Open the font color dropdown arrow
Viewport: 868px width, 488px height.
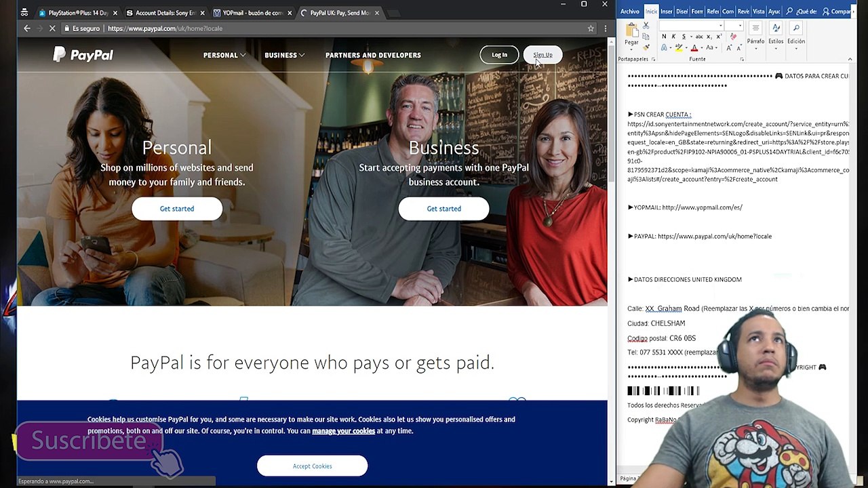tap(701, 47)
